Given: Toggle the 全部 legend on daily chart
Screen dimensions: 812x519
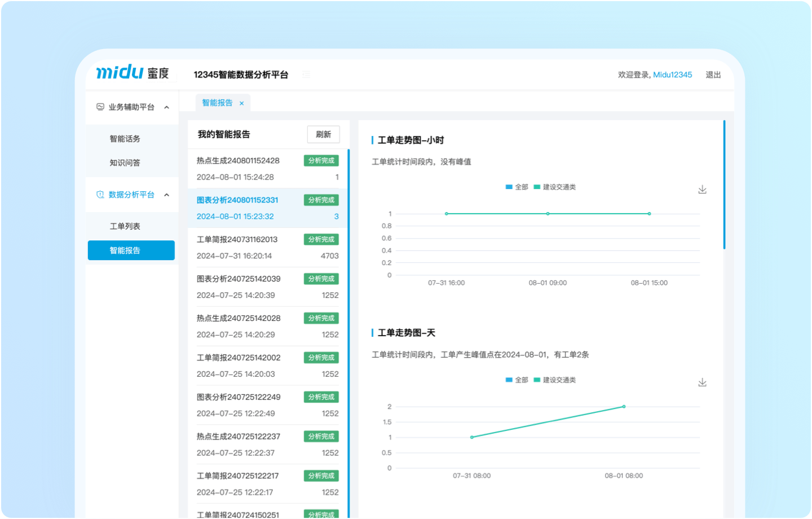Looking at the screenshot, I should point(517,380).
